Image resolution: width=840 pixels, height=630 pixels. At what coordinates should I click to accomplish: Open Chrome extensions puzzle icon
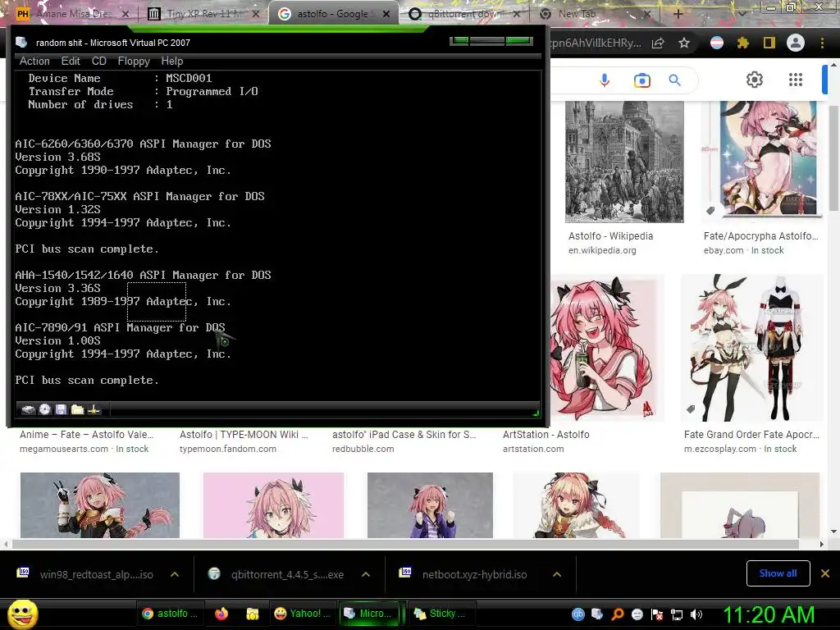click(743, 43)
